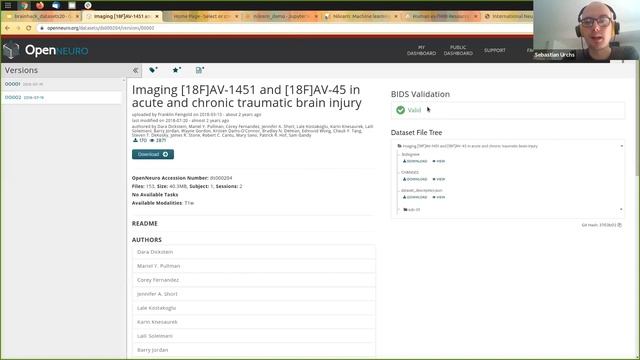Download the dataset_description.json file
The height and width of the screenshot is (360, 640).
coord(415,197)
